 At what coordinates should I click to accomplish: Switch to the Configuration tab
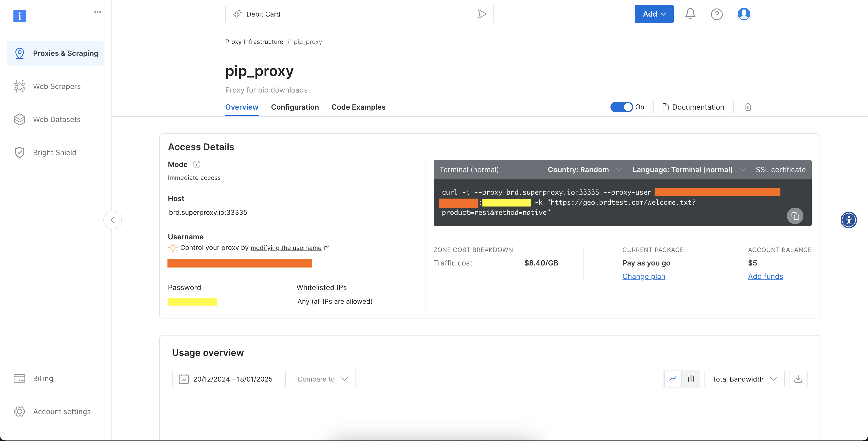tap(295, 107)
